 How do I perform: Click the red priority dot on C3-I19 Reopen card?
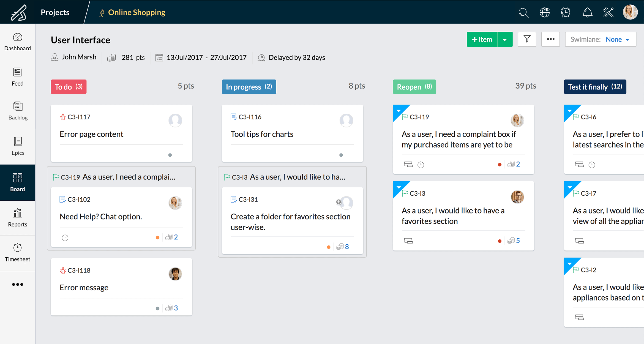500,165
